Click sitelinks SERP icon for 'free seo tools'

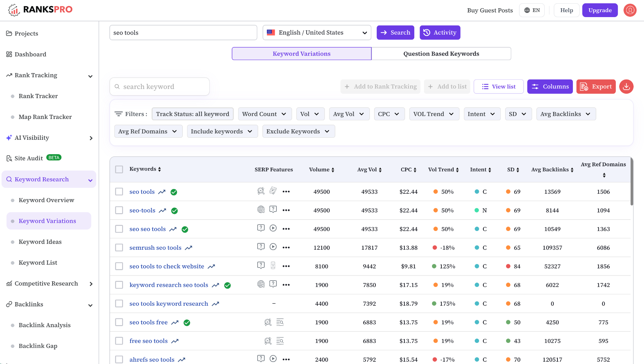[280, 341]
